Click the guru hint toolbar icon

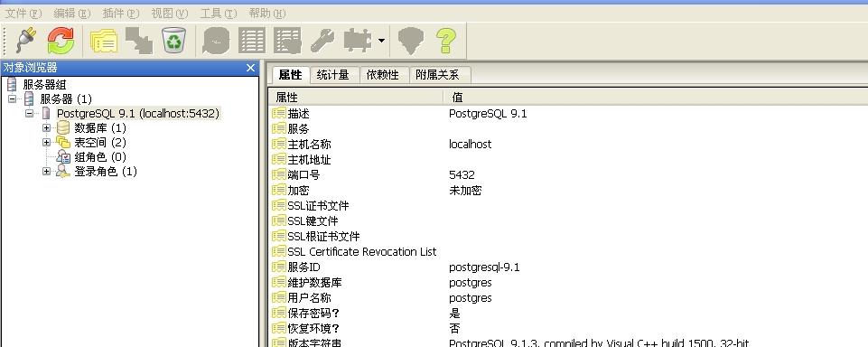point(411,41)
